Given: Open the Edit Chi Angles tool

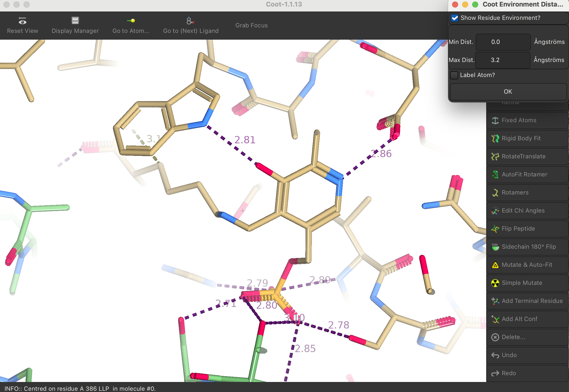Looking at the screenshot, I should point(523,211).
